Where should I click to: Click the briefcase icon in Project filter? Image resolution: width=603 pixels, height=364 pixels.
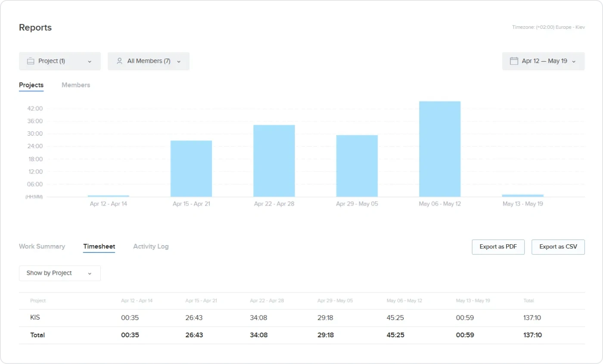tap(31, 61)
